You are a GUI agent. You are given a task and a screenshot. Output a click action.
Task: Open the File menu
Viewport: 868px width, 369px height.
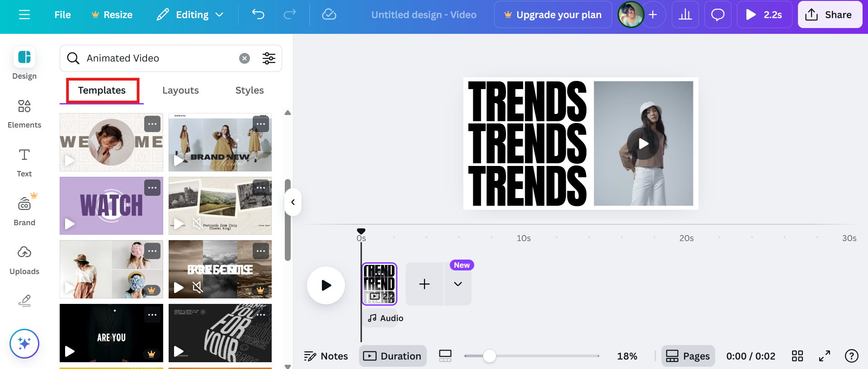click(62, 15)
